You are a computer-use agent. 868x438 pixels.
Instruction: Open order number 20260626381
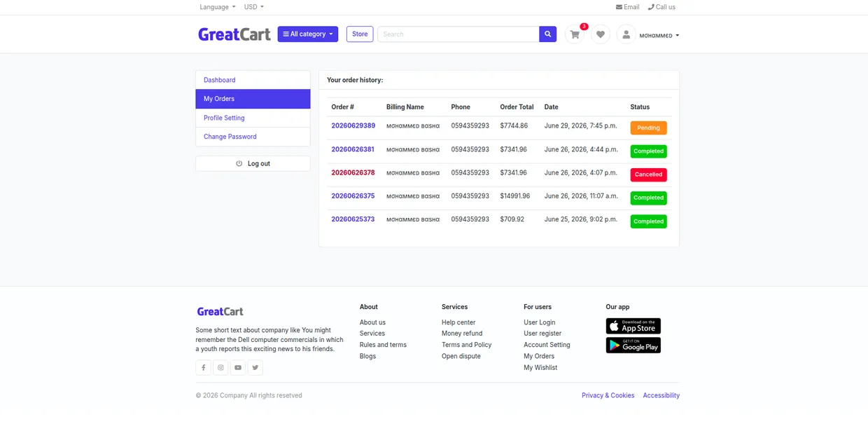tap(353, 149)
